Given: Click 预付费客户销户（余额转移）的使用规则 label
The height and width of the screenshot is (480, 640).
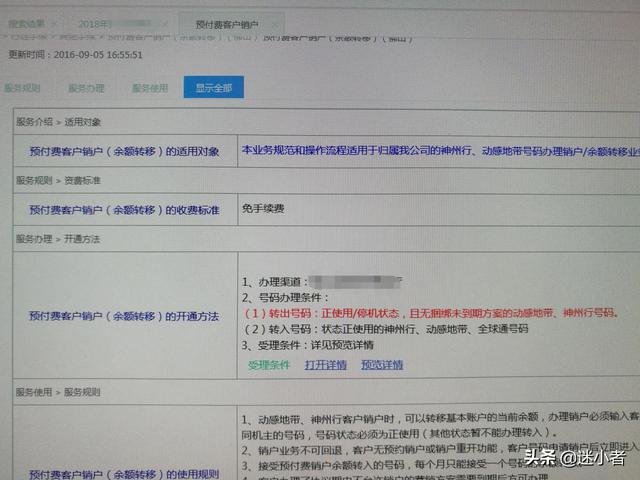Looking at the screenshot, I should (x=124, y=474).
